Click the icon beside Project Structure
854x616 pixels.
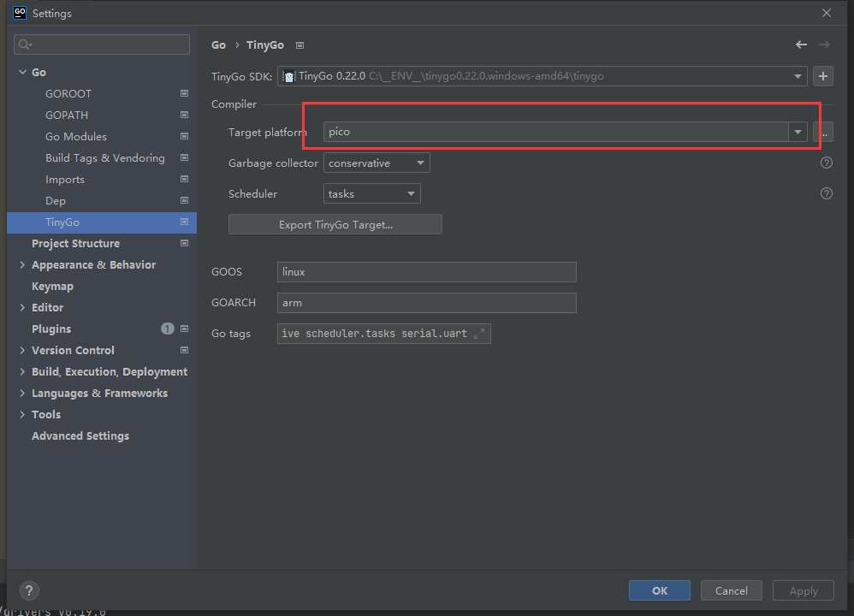[185, 244]
